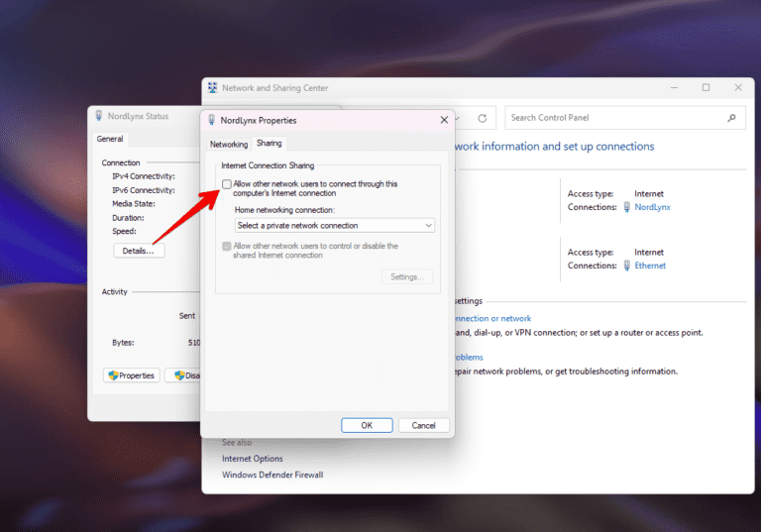Viewport: 761px width, 532px height.
Task: Click the Details button in NordLynx Status
Action: point(139,251)
